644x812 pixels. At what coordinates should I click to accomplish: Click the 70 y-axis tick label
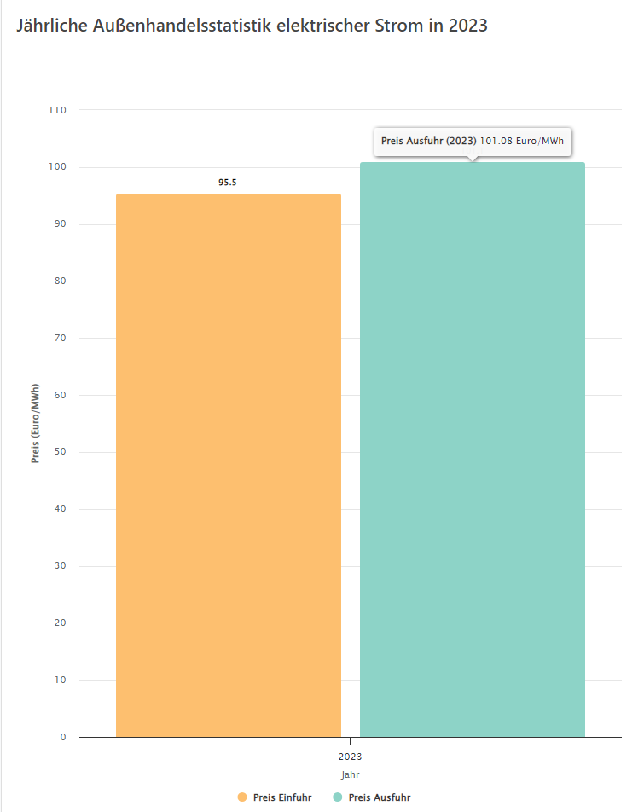click(61, 338)
